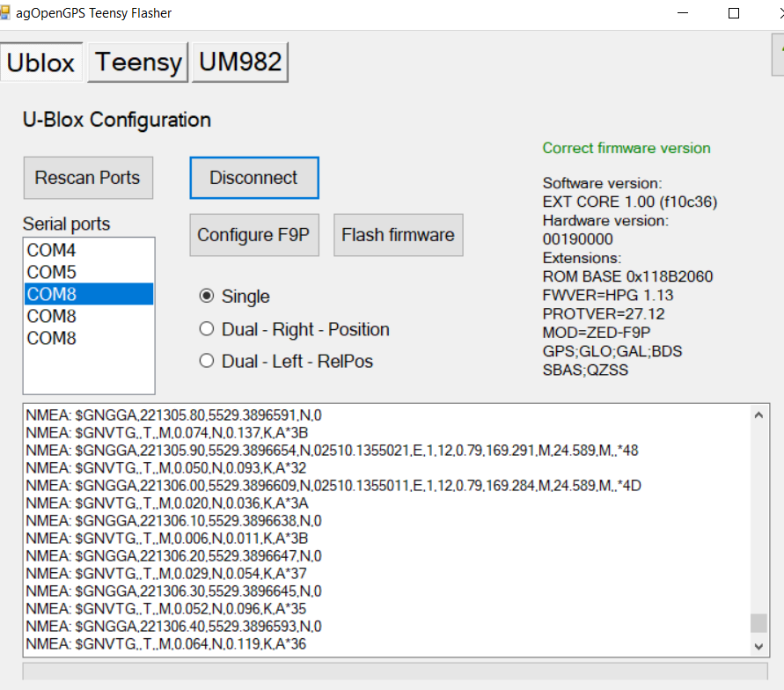
Task: Click the agOpenGPS window title icon
Action: pos(5,12)
